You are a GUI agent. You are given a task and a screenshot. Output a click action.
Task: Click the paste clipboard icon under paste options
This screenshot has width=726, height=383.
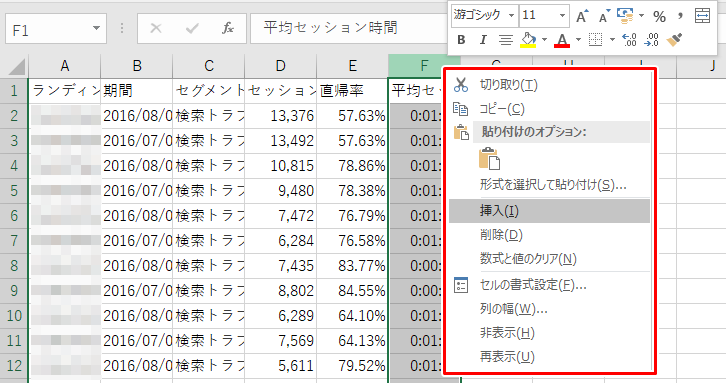click(489, 159)
